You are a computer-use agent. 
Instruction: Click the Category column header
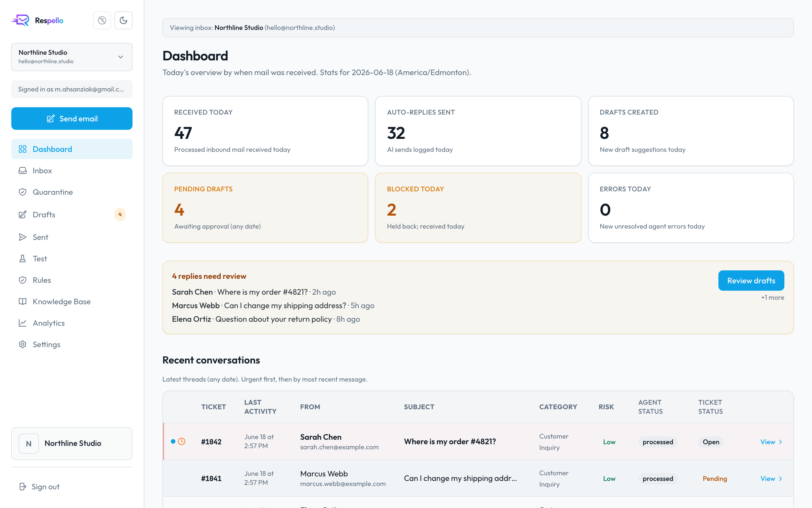[x=558, y=407]
